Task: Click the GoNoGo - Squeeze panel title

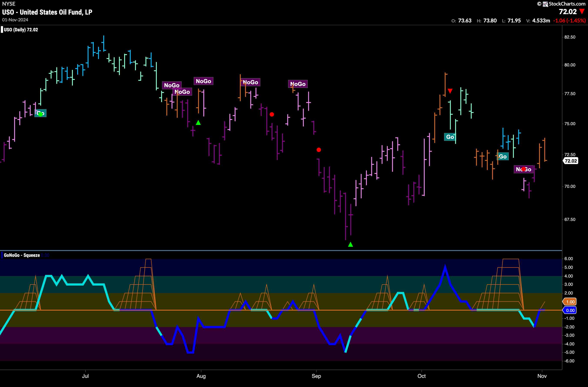Action: tap(22, 255)
